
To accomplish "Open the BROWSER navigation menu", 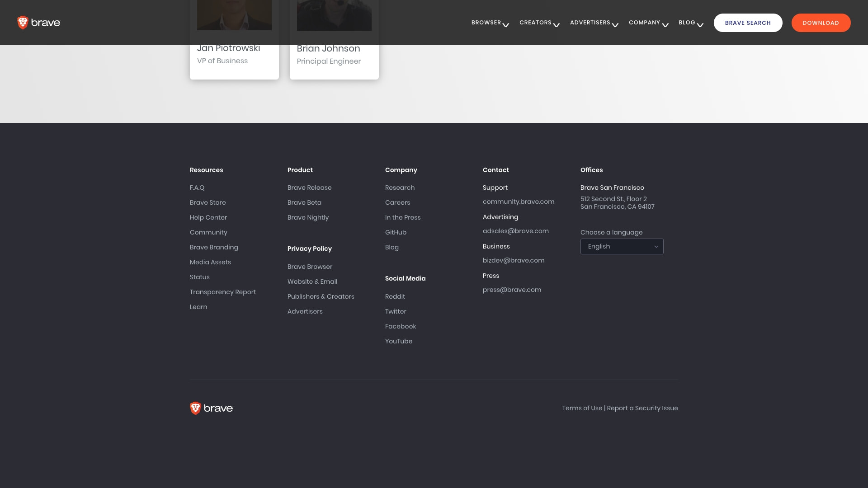I will [x=486, y=23].
